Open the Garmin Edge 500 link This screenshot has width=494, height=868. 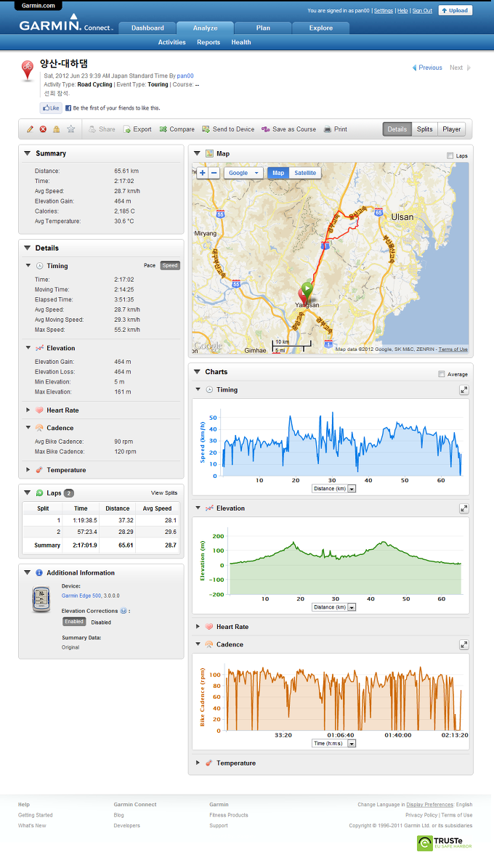81,596
